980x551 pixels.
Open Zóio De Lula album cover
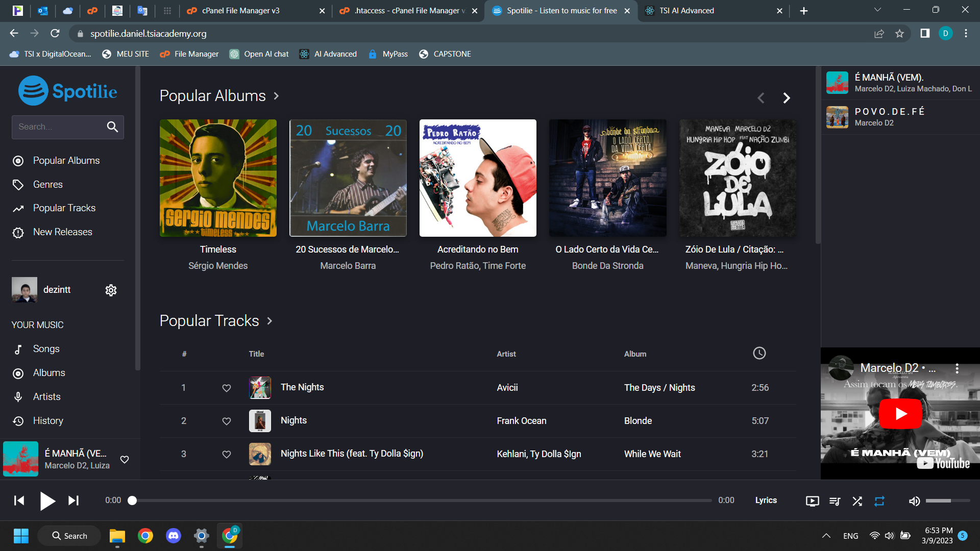tap(737, 178)
